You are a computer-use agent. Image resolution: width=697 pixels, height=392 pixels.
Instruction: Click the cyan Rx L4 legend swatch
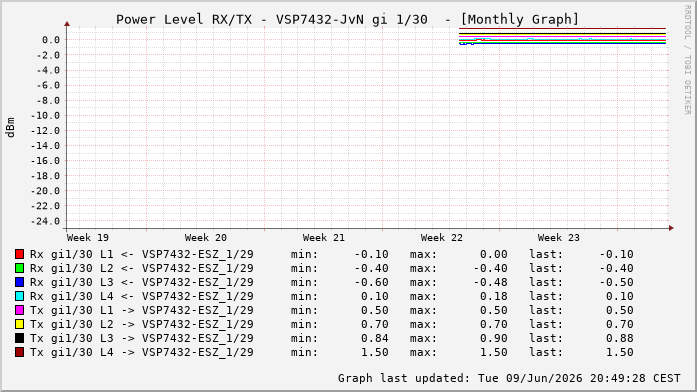20,296
